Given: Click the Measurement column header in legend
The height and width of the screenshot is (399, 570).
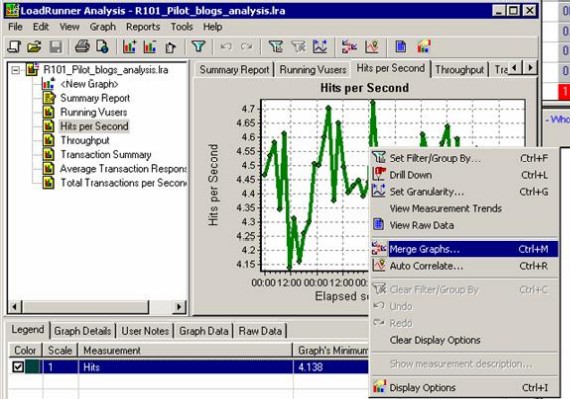Looking at the screenshot, I should point(185,350).
